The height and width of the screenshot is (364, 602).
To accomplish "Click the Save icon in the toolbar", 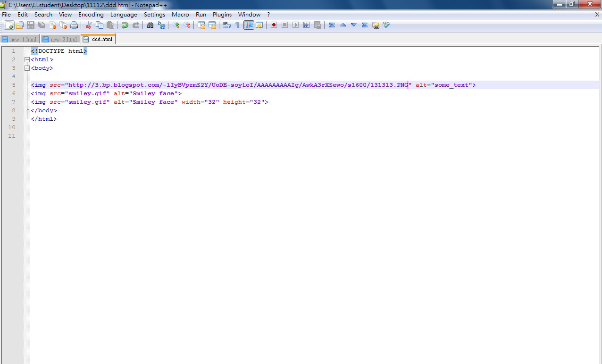I will pyautogui.click(x=31, y=25).
